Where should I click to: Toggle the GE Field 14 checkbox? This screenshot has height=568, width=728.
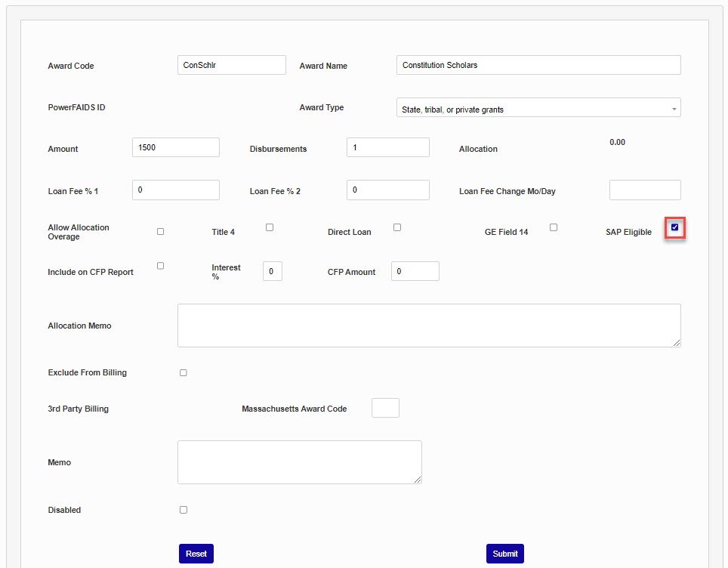pyautogui.click(x=554, y=227)
